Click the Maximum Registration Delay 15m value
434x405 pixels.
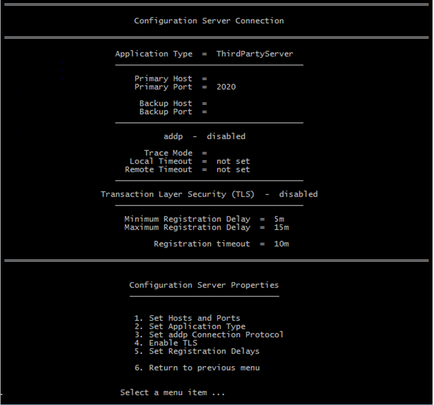pos(281,227)
